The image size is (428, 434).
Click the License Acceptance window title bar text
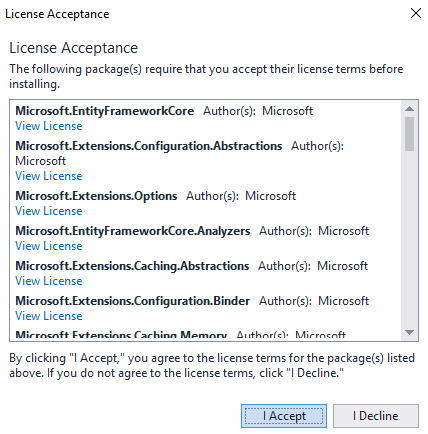point(57,14)
